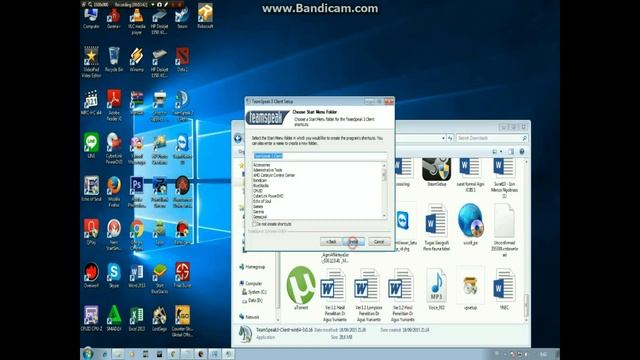Viewport: 640px width, 360px height.
Task: Launch Excel 2013 from the desktop
Action: [137, 319]
